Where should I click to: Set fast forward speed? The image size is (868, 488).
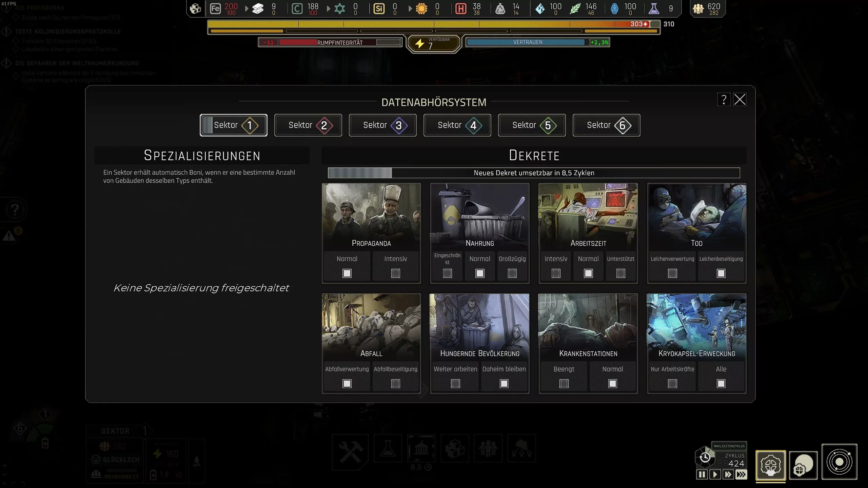[x=728, y=474]
